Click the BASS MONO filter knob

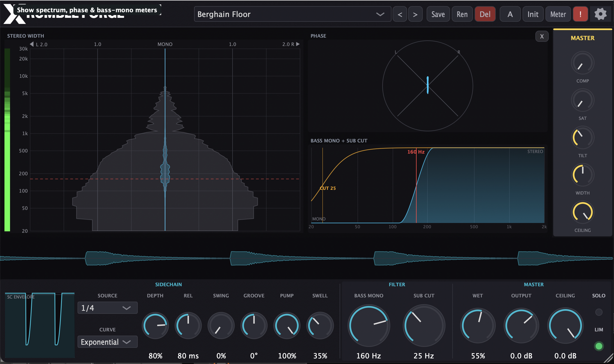[x=369, y=325]
